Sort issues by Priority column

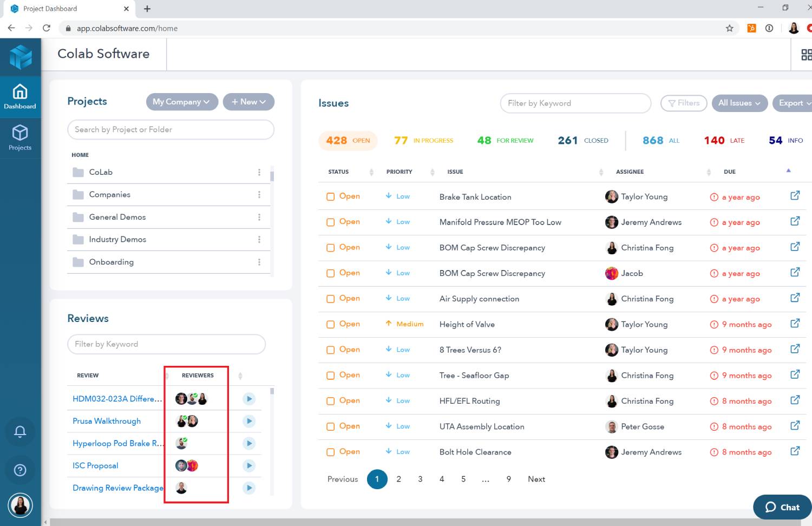tap(433, 172)
